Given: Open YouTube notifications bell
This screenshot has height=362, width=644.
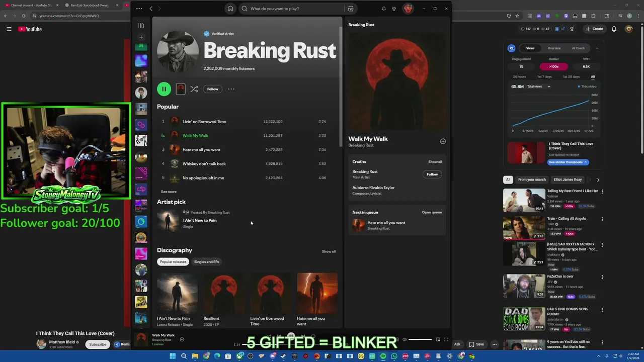Looking at the screenshot, I should (614, 29).
